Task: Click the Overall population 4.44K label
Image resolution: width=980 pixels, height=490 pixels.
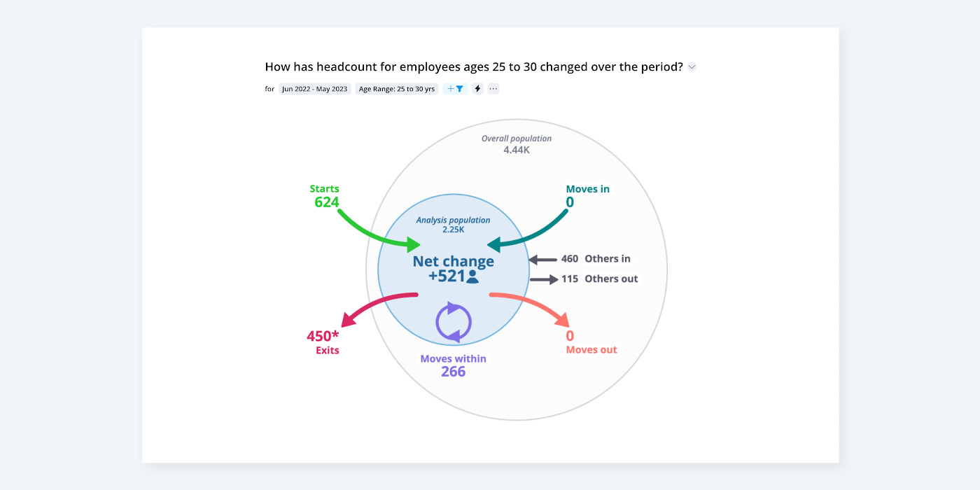Action: (517, 144)
